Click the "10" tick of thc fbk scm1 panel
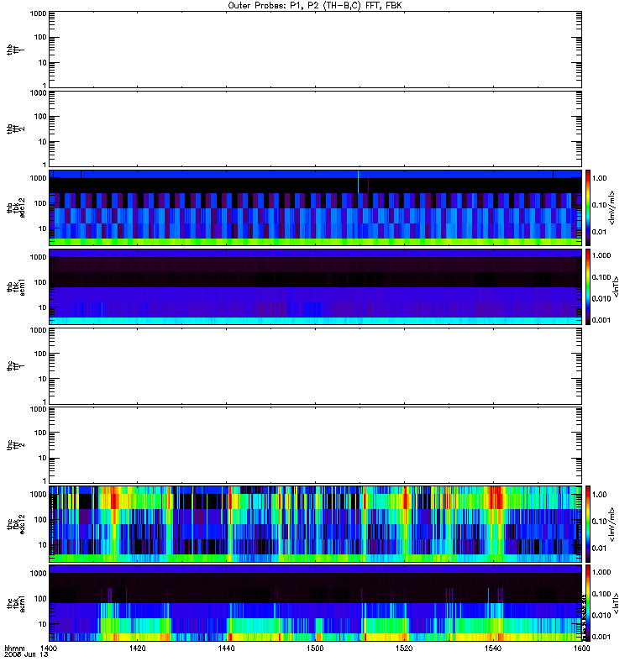The height and width of the screenshot is (672, 630). (43, 624)
